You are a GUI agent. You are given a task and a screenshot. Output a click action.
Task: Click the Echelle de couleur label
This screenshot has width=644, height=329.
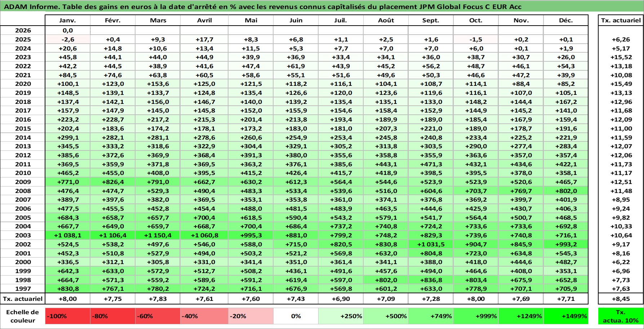tap(23, 316)
